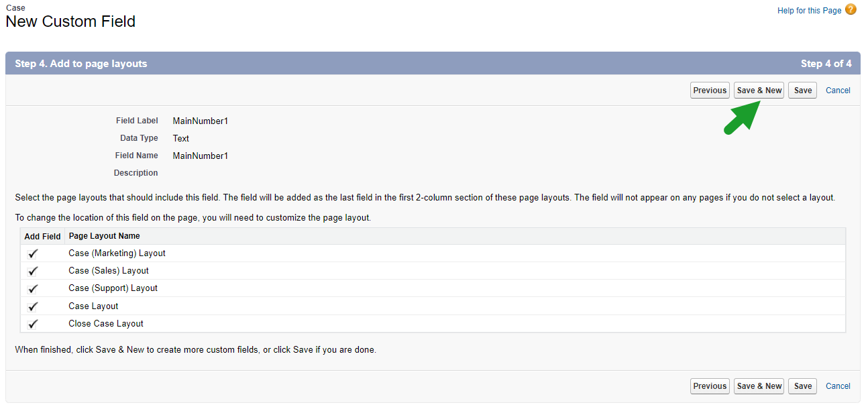Click the Page Layout Name column header
Screen dimensions: 868x407
click(104, 236)
